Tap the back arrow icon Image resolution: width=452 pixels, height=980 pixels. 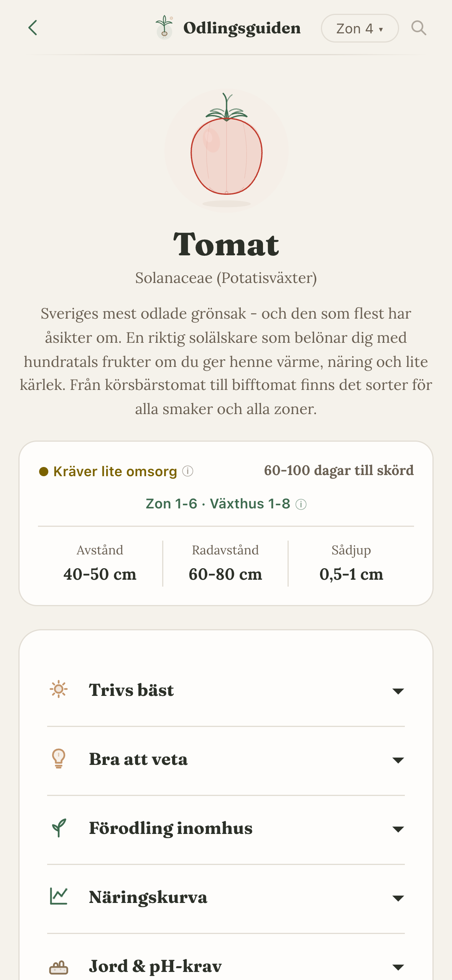[33, 28]
